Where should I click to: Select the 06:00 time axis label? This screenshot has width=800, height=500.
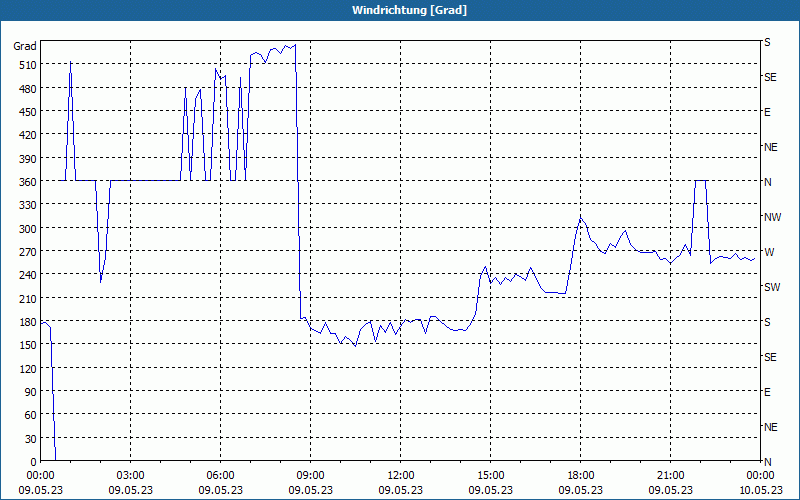tap(220, 476)
